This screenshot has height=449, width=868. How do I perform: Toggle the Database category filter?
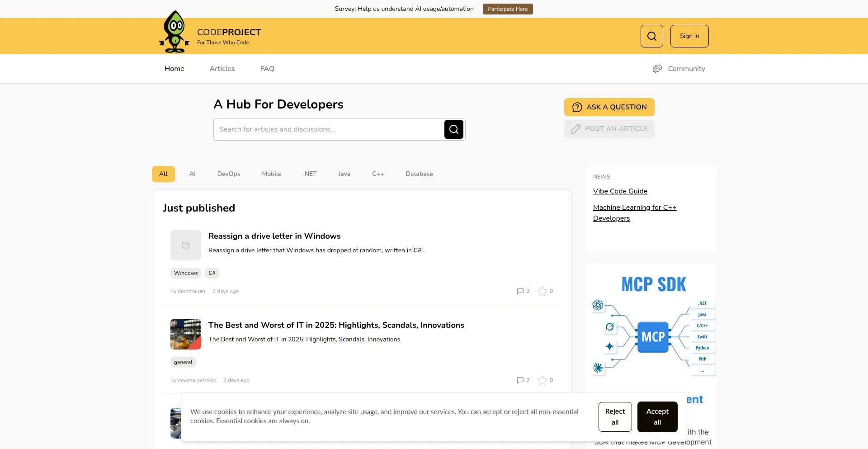419,174
